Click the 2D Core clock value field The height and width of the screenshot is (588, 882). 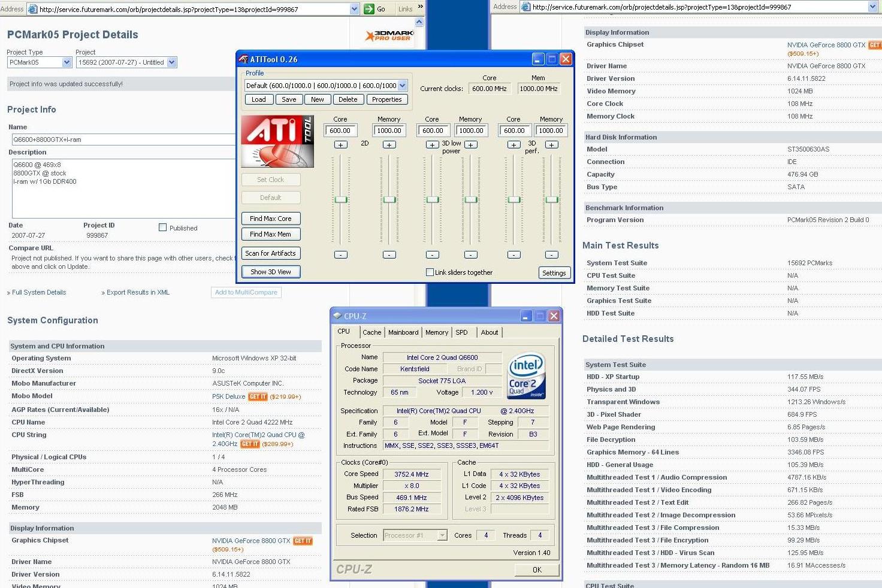point(340,131)
